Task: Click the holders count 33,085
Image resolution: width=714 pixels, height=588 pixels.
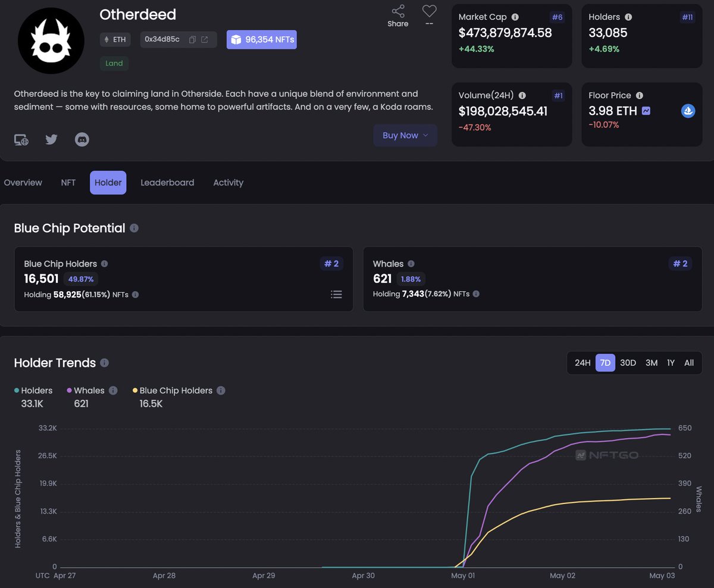Action: click(608, 33)
